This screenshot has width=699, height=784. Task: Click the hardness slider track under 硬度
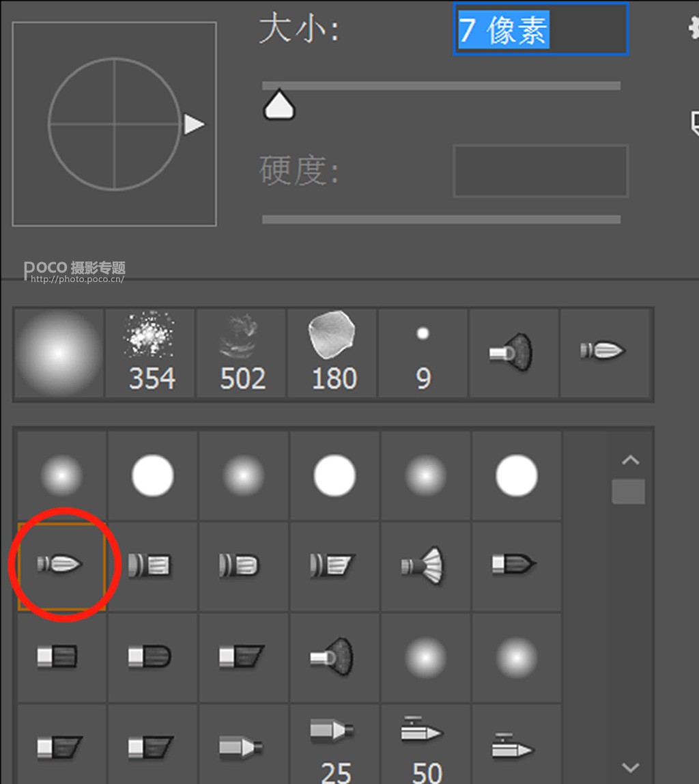point(441,219)
